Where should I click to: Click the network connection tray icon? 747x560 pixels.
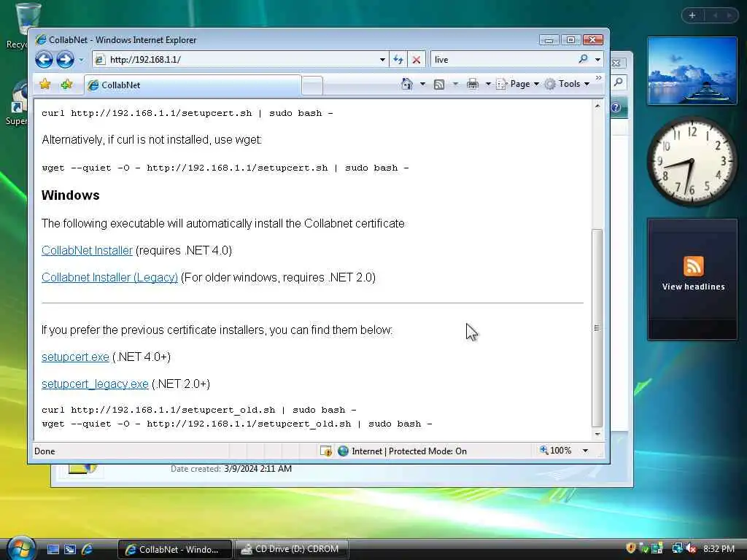[x=677, y=548]
